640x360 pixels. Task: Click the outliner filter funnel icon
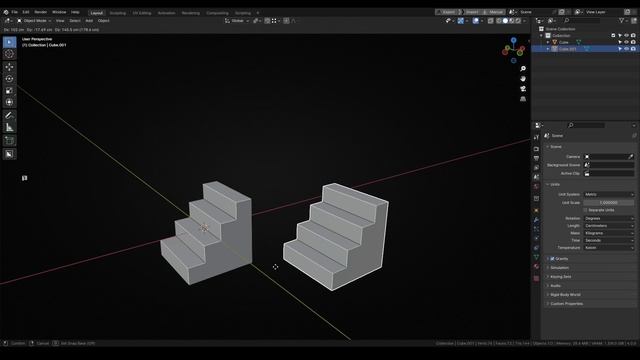click(x=622, y=20)
